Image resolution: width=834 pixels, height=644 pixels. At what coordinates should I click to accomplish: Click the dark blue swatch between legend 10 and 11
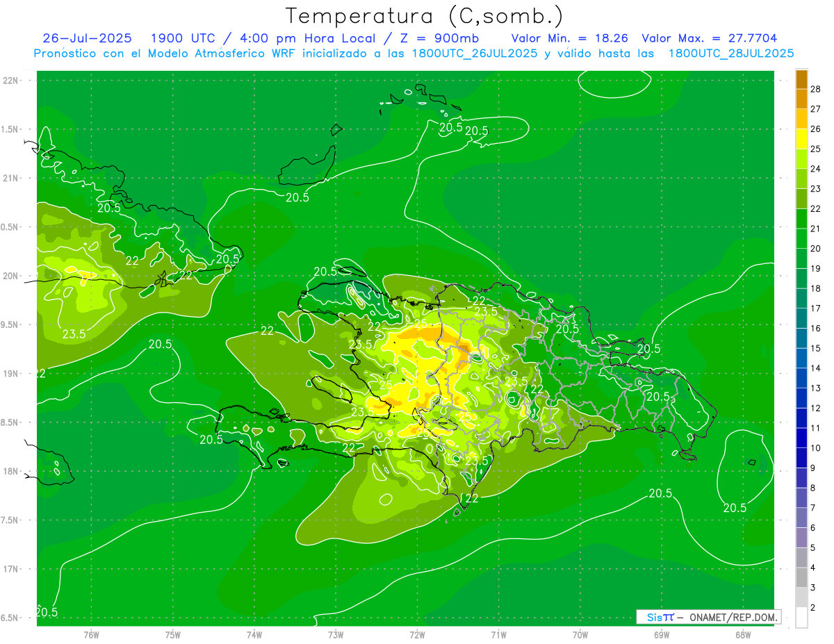801,438
